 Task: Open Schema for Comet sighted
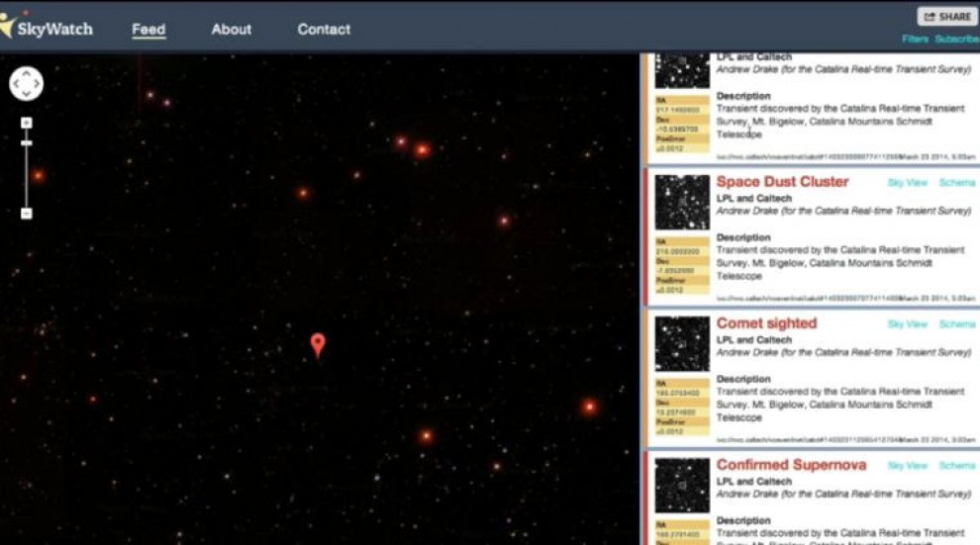click(957, 324)
